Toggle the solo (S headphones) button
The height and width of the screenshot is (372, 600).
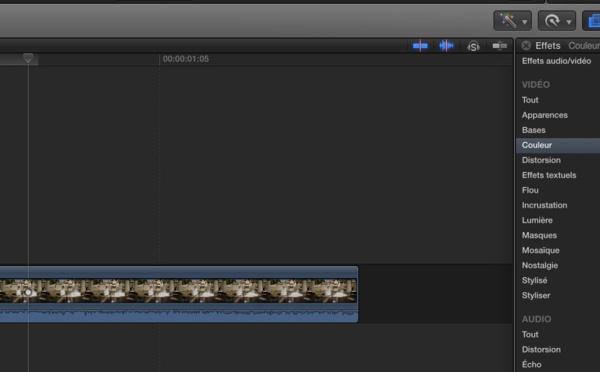[x=473, y=46]
